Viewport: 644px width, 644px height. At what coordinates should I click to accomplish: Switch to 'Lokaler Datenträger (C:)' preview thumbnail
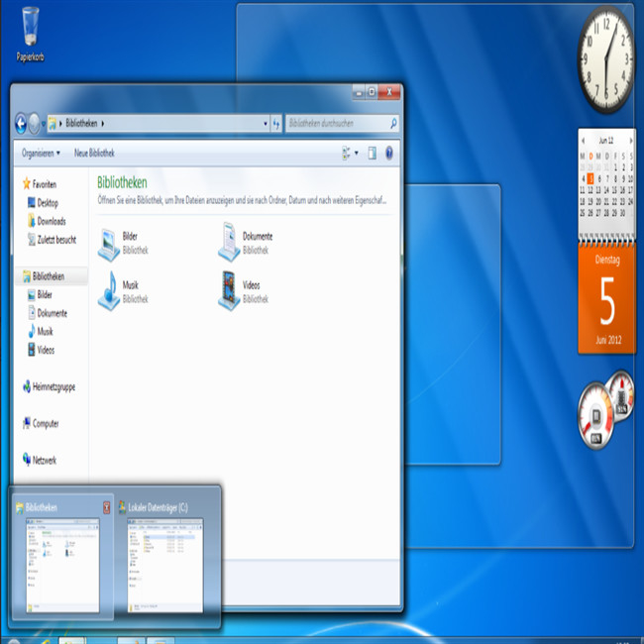pyautogui.click(x=165, y=565)
